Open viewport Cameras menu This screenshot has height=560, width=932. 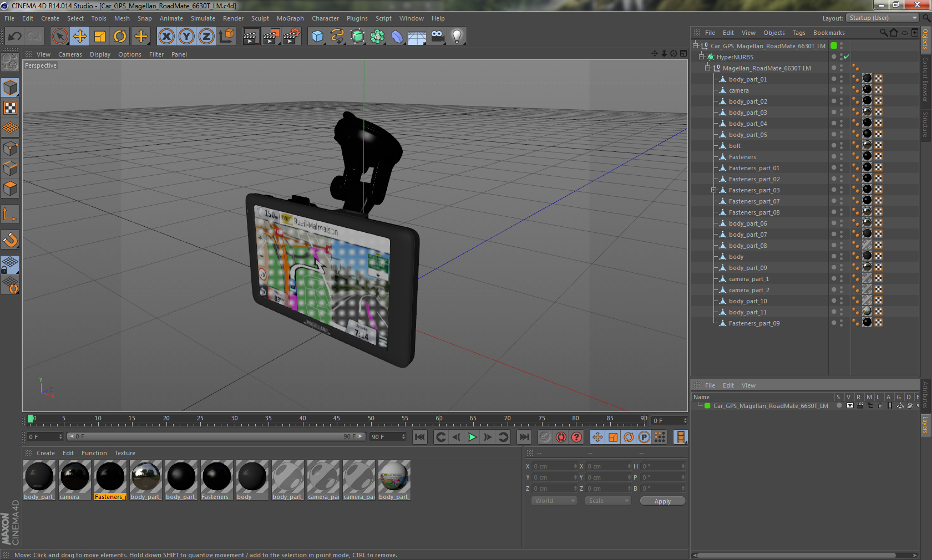click(x=70, y=54)
